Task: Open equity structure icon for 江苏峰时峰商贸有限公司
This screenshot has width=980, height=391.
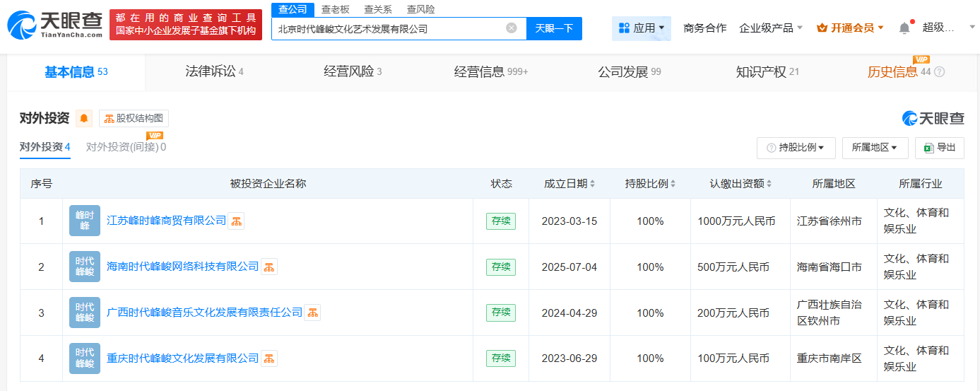Action: [x=236, y=221]
